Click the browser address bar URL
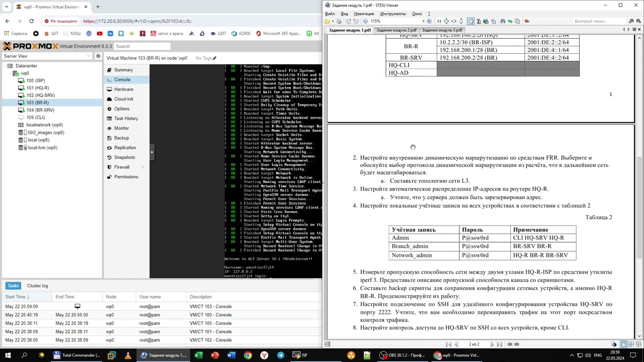 tap(137, 21)
